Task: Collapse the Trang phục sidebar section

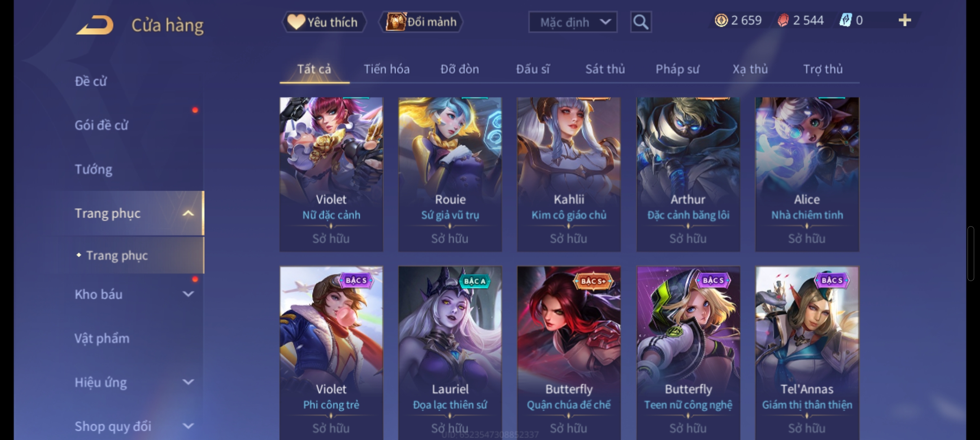Action: click(188, 213)
